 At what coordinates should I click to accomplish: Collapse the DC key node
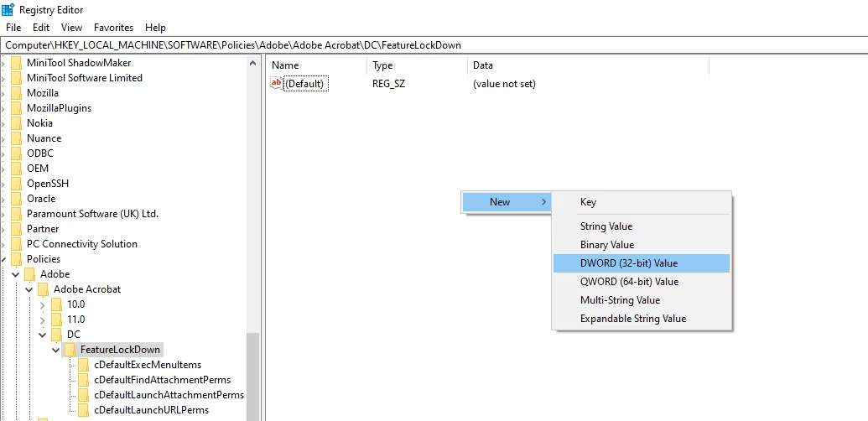pyautogui.click(x=43, y=335)
